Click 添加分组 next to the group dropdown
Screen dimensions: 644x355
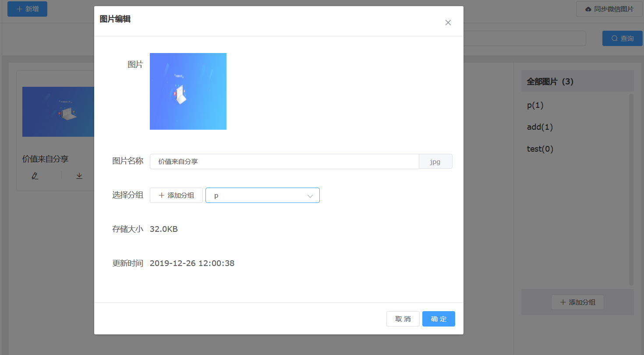(176, 195)
